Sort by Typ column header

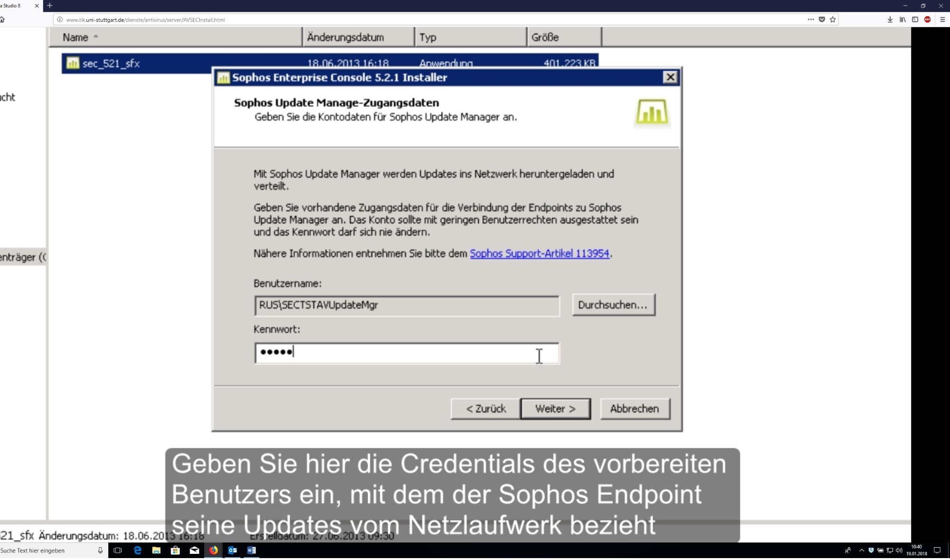click(x=471, y=37)
